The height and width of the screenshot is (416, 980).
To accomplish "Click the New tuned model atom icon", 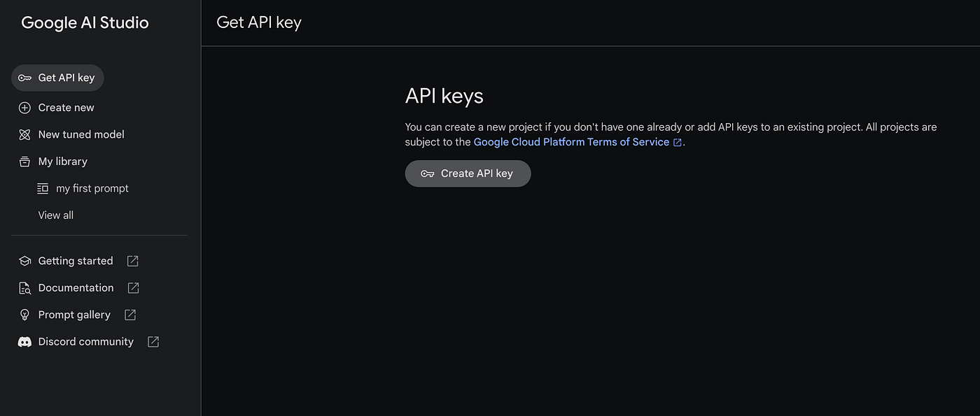I will tap(24, 134).
